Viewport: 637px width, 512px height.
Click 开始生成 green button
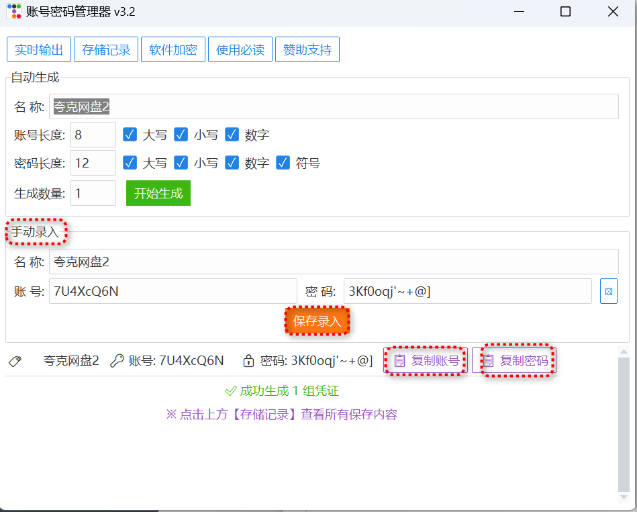click(x=158, y=193)
